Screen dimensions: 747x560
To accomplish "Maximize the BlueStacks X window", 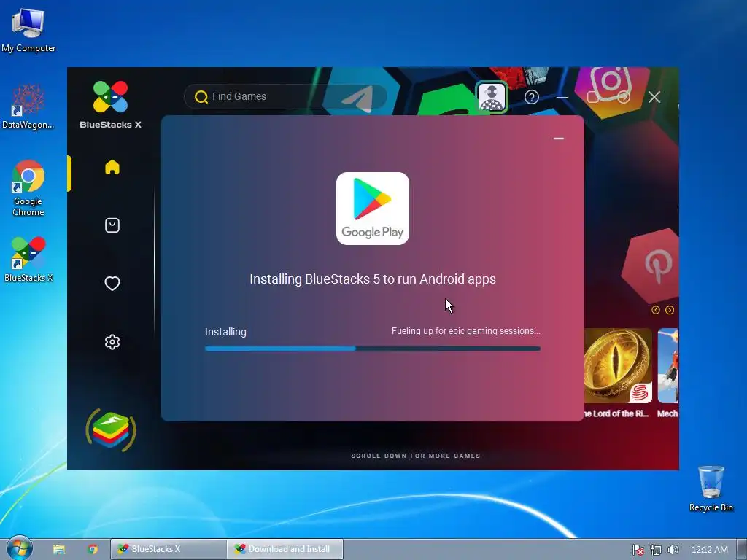I will coord(593,97).
